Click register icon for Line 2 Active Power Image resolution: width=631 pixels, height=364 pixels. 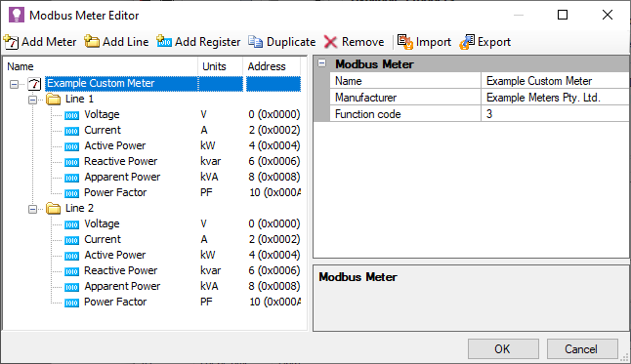pyautogui.click(x=71, y=257)
